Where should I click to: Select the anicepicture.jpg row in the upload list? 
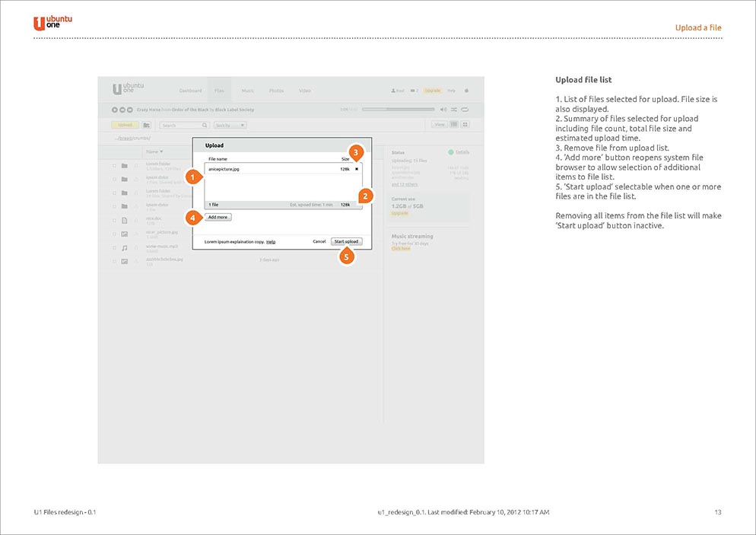(283, 170)
